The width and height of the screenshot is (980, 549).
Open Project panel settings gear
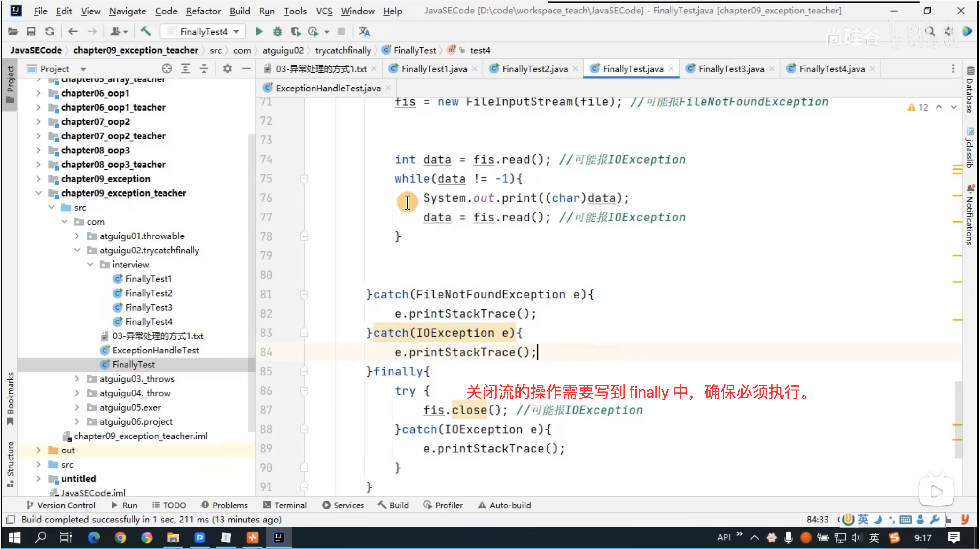(227, 69)
